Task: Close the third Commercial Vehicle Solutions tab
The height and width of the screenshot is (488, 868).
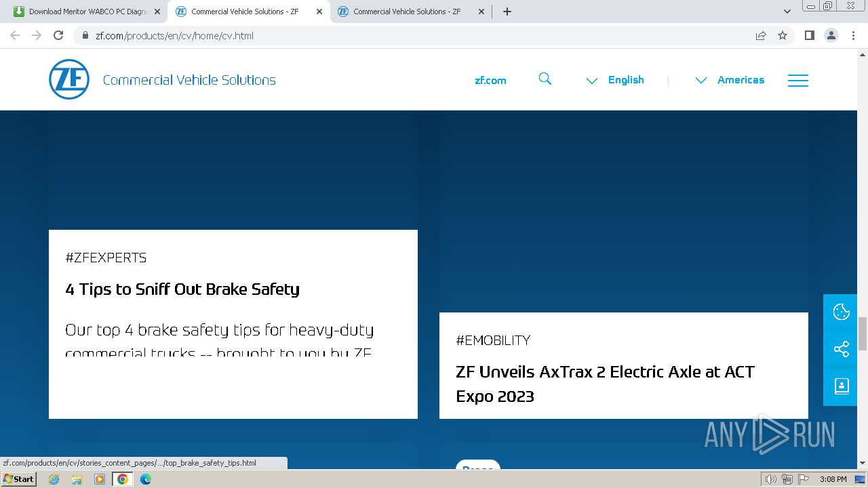Action: coord(481,12)
